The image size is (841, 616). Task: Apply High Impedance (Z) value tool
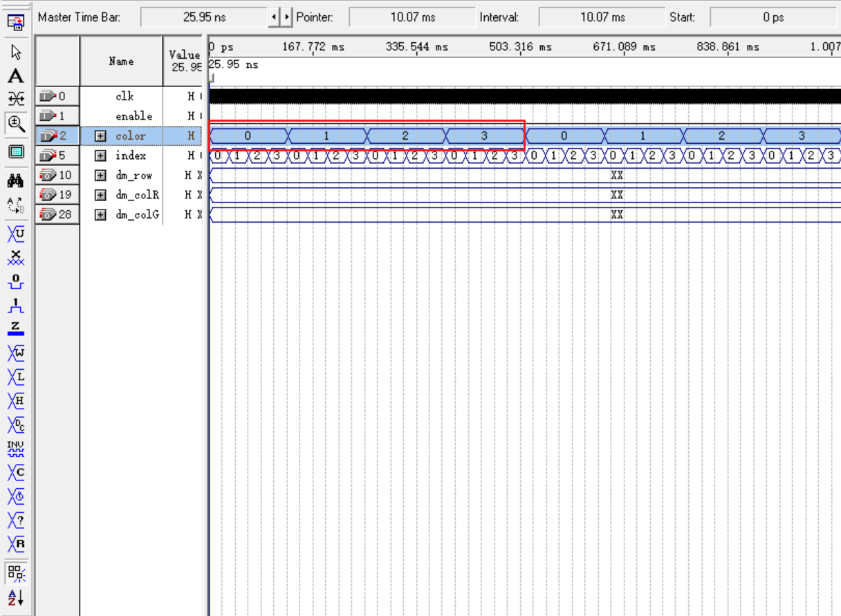[17, 329]
